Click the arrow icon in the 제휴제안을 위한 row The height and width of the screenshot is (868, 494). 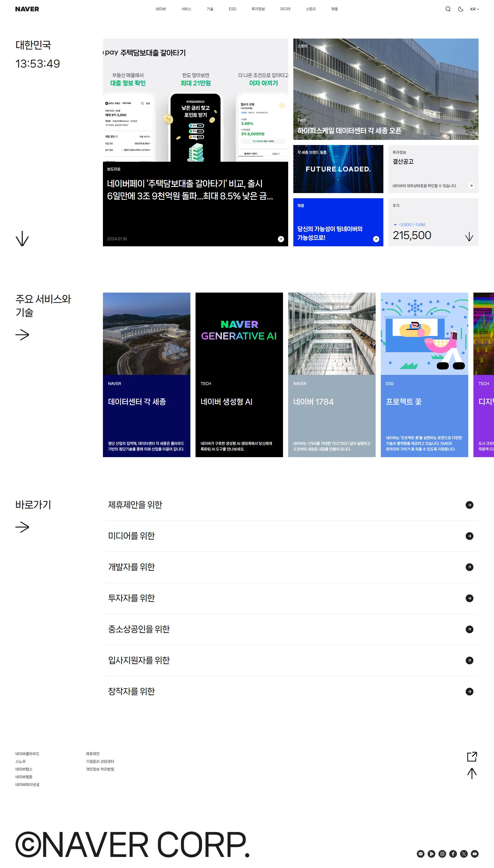point(470,505)
